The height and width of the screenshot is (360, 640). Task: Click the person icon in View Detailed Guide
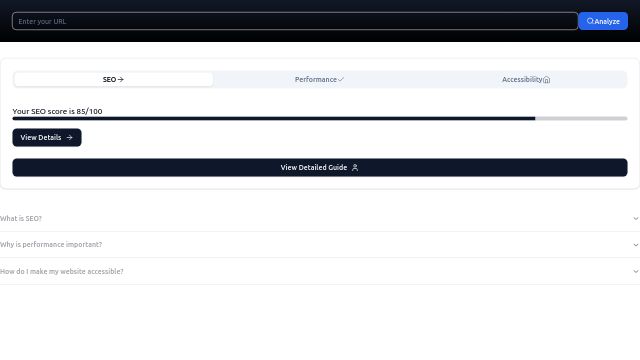355,167
